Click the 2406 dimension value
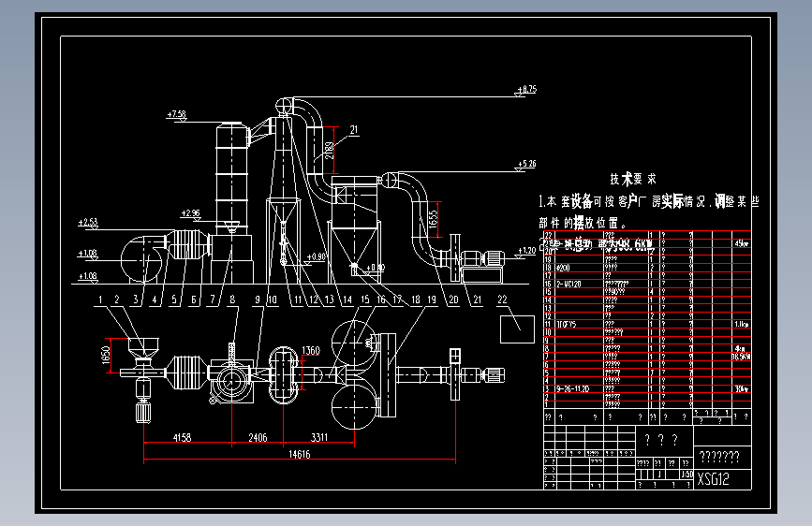Viewport: 812px width, 526px height. point(258,437)
